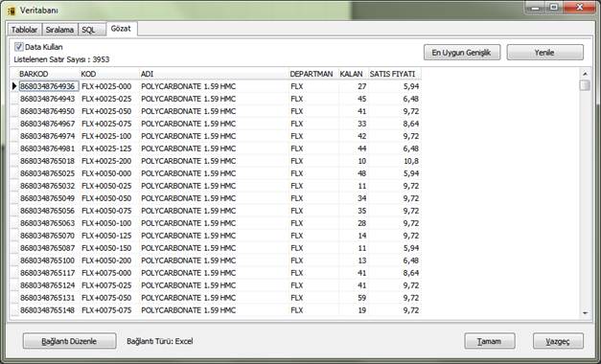Screen dimensions: 601x364
Task: Click the SATIS FIYATI column header
Action: (x=395, y=74)
